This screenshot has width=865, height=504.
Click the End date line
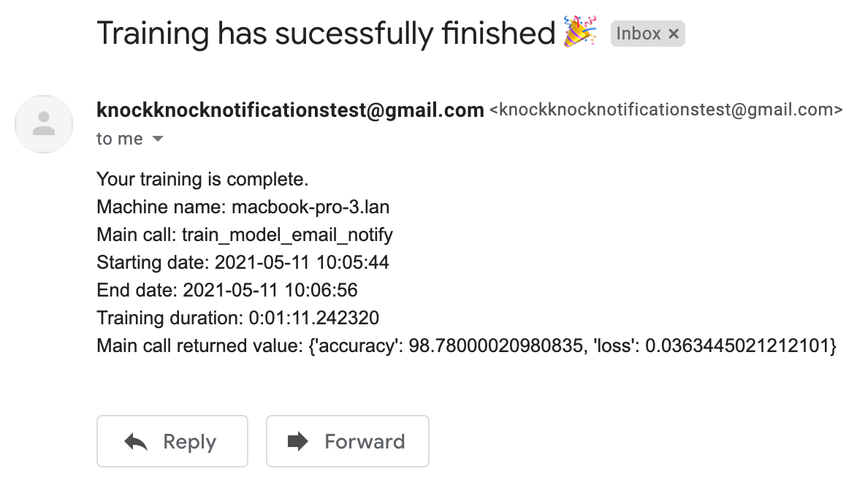point(227,291)
